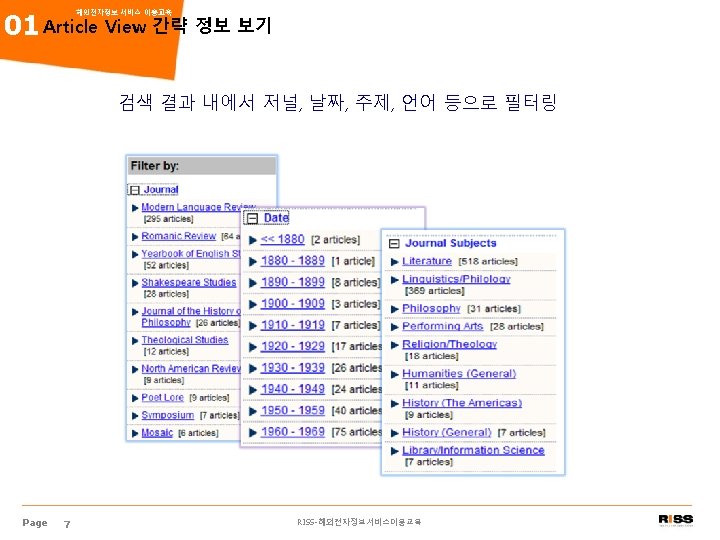Filter by date 1880 - 1889
The image size is (720, 540).
pos(292,261)
